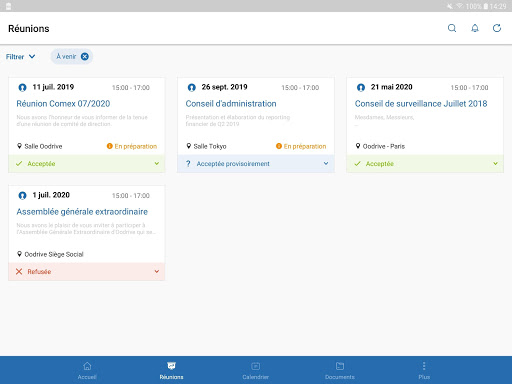Open 'Conseil d'administration' meeting
This screenshot has width=512, height=384.
[231, 104]
